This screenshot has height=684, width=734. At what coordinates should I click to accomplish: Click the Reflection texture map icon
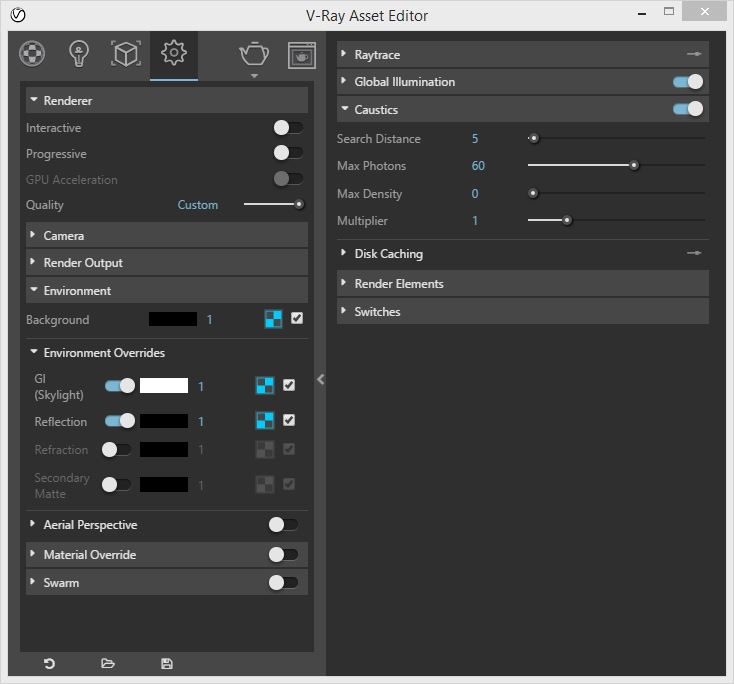(265, 420)
